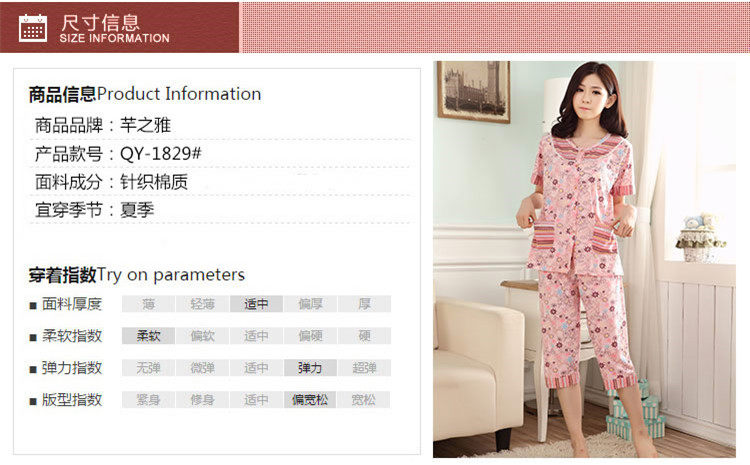The width and height of the screenshot is (750, 465).
Task: Select 硬 in the softness index row
Action: pos(364,336)
